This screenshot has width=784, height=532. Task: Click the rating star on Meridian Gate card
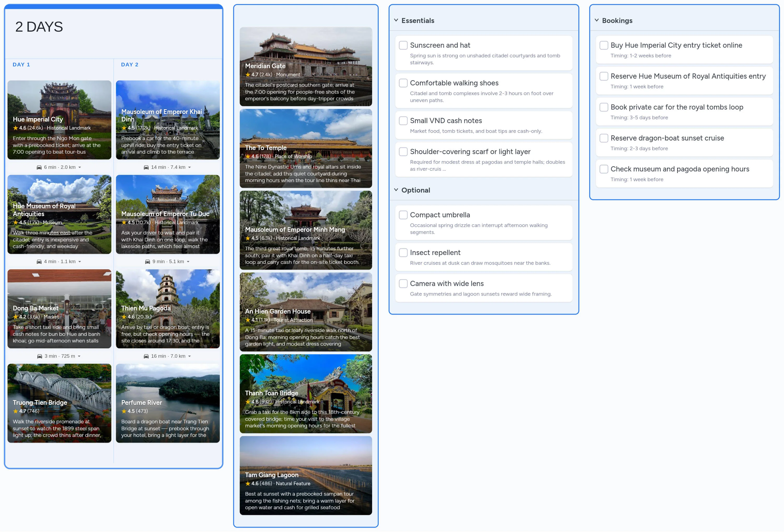point(248,74)
